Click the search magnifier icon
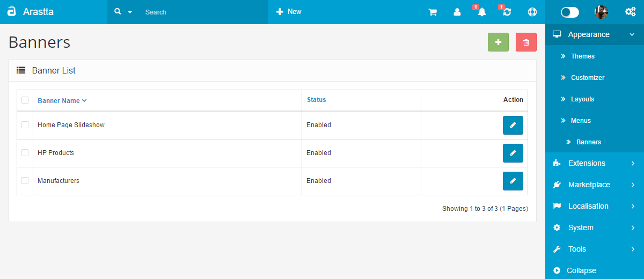Image resolution: width=644 pixels, height=279 pixels. click(x=118, y=11)
